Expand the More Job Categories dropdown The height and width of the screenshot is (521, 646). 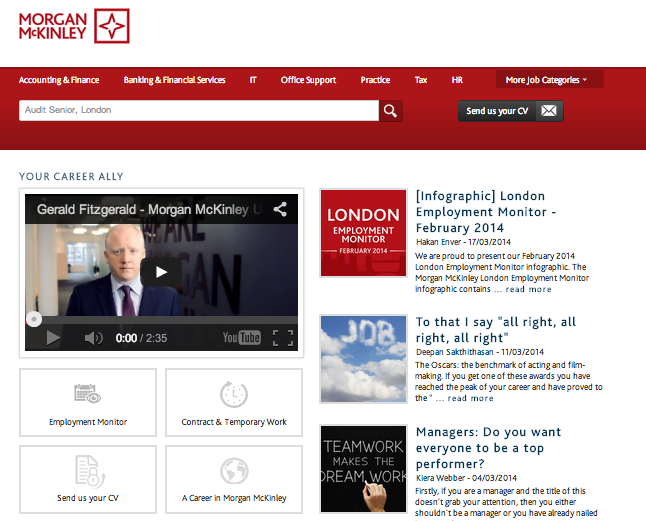546,80
